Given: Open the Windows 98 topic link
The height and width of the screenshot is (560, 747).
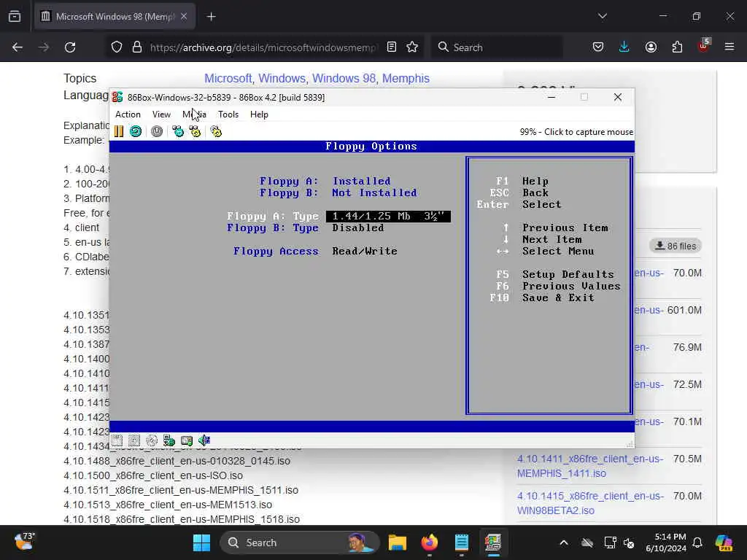Looking at the screenshot, I should pos(344,78).
